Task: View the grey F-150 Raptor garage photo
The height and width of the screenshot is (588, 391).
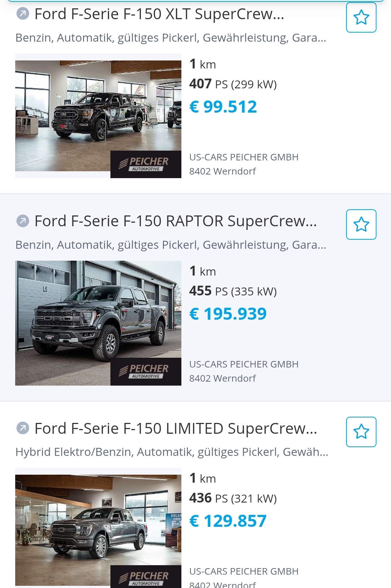Action: click(x=98, y=323)
